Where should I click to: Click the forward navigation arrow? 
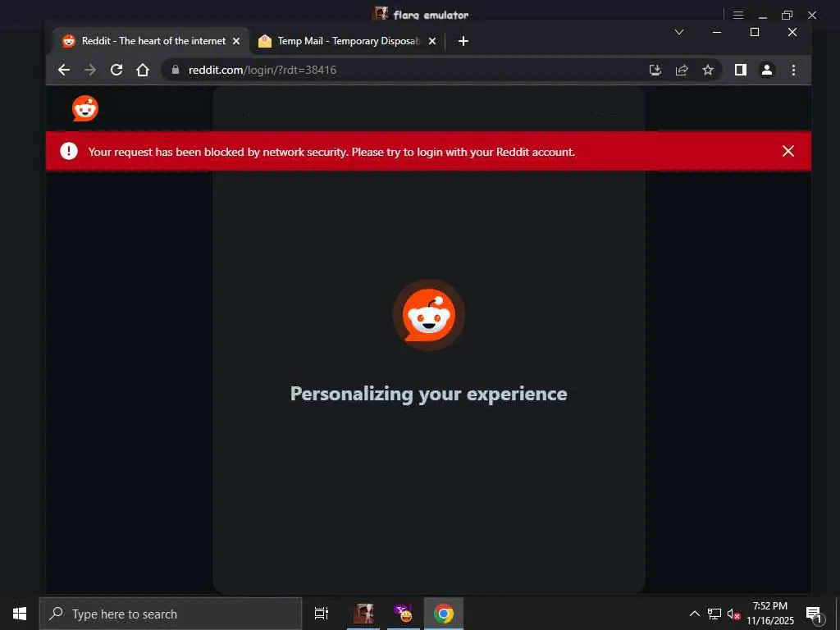tap(90, 70)
